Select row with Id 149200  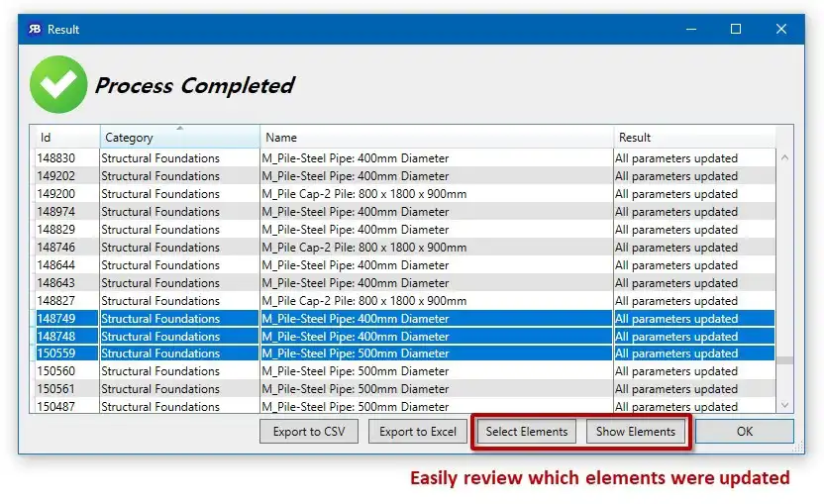402,194
